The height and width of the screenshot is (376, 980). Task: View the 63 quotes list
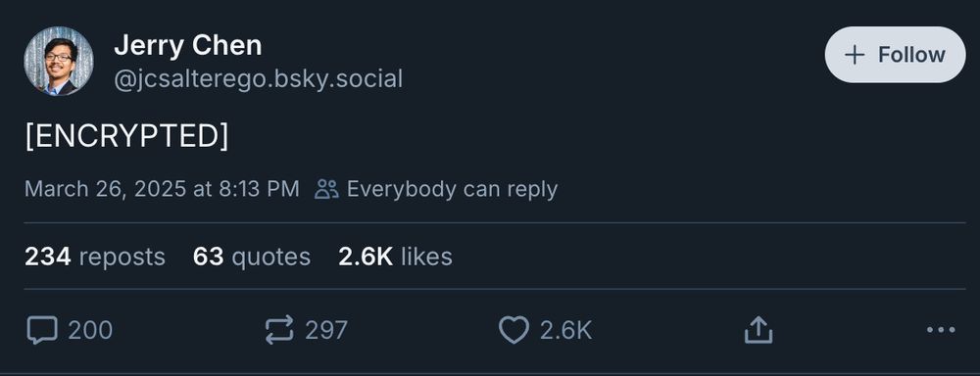click(252, 257)
